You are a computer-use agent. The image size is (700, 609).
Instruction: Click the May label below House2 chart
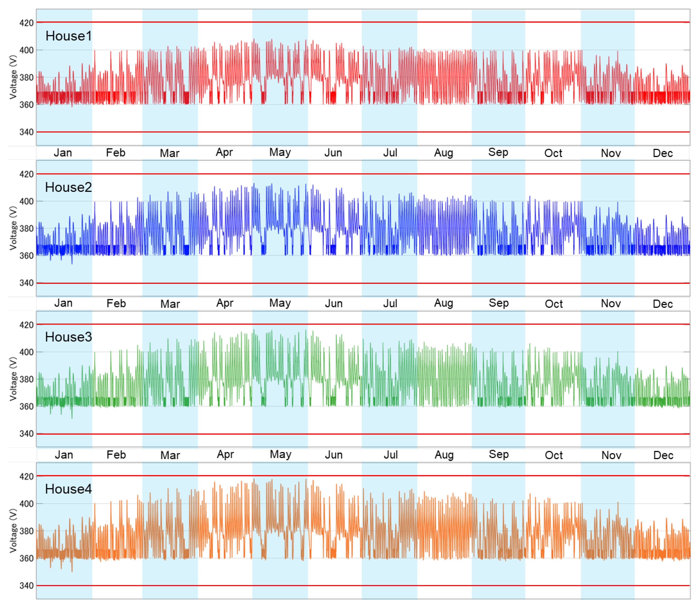tap(280, 303)
